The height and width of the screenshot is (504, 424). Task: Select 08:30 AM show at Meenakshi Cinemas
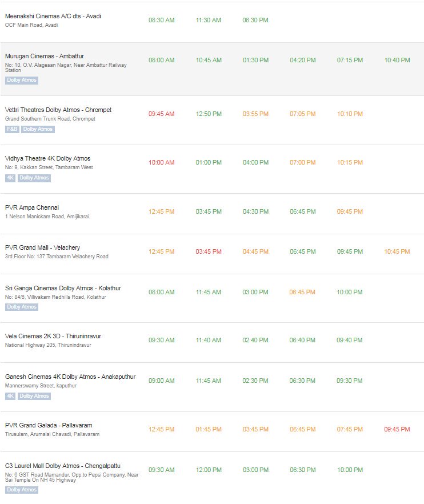[161, 20]
